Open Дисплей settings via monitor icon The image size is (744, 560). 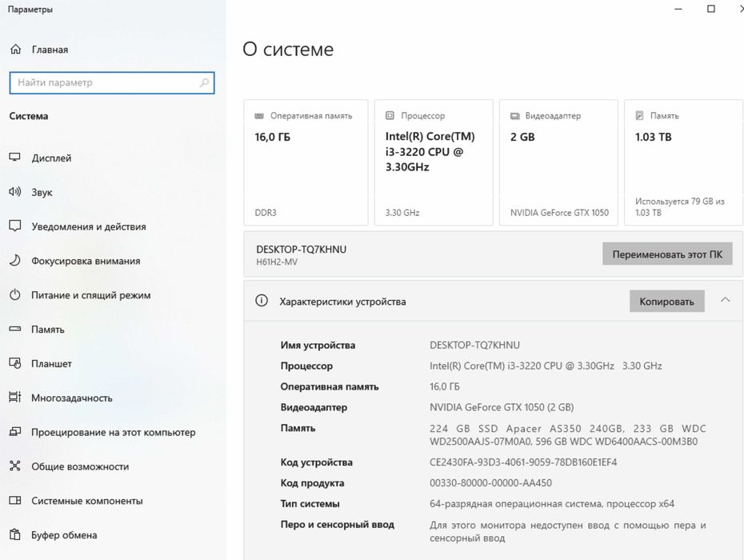click(x=15, y=158)
